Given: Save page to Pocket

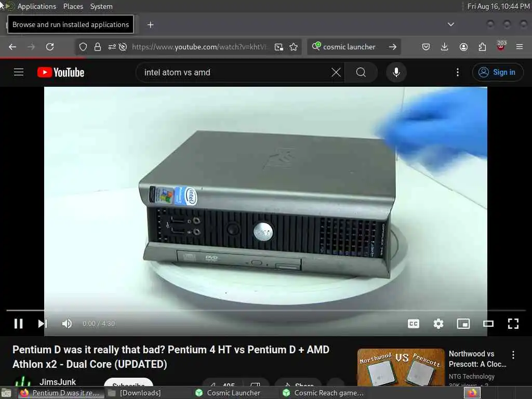Looking at the screenshot, I should 426,47.
